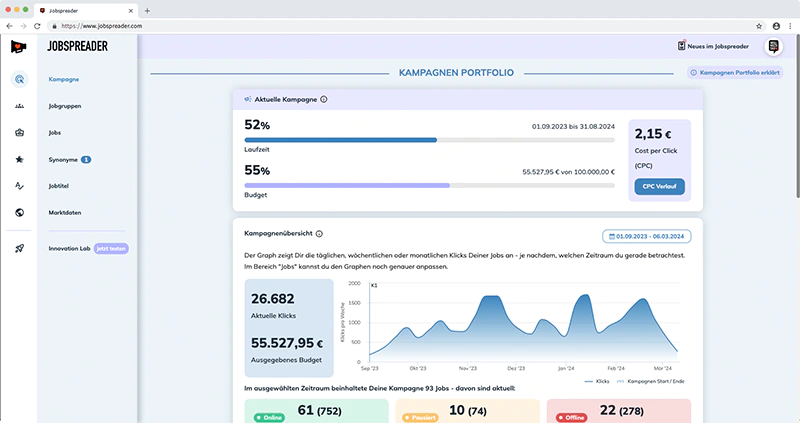Click the Online status badge
The image size is (800, 423).
point(269,417)
